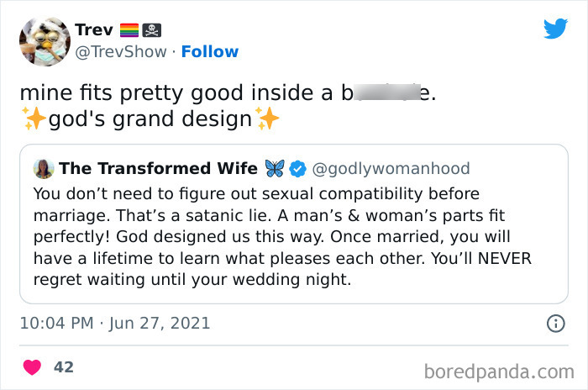Open the quoted tweet body text
The height and width of the screenshot is (390, 588).
tap(282, 236)
